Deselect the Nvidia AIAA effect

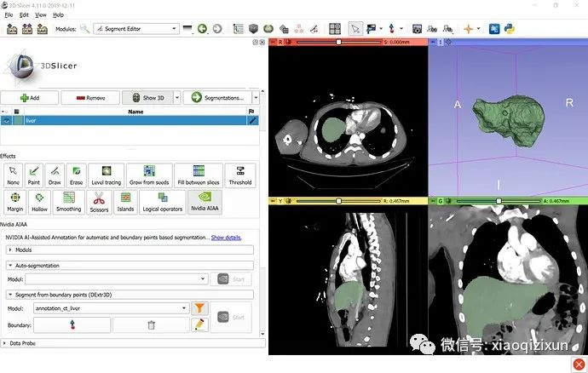(x=205, y=202)
